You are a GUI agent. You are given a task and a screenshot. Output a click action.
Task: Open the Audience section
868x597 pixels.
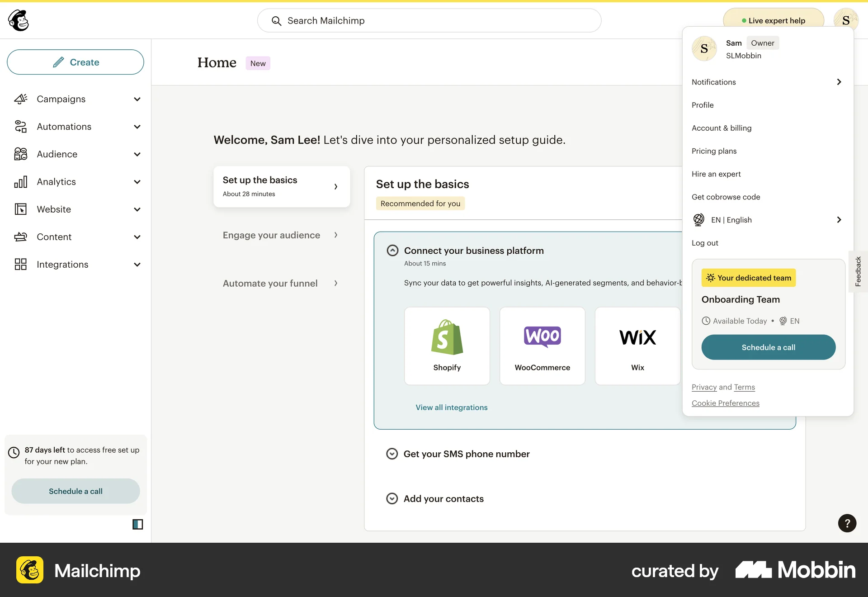coord(57,154)
